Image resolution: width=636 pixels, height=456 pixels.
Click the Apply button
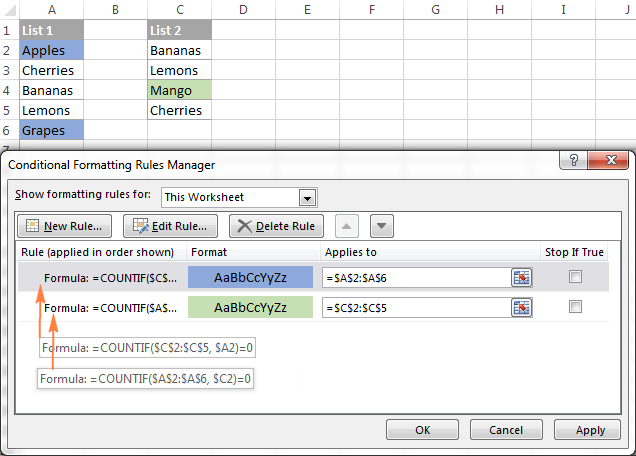point(590,430)
